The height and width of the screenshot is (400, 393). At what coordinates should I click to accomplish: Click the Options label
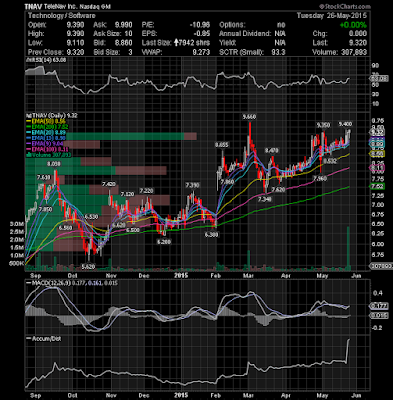coord(232,25)
